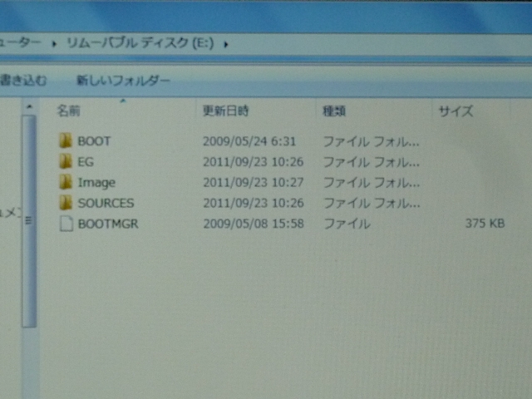Select the SOURCES folder icon
This screenshot has width=532, height=399.
(66, 203)
